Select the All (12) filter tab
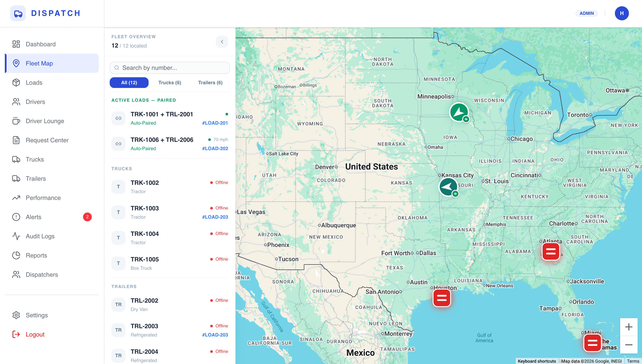Image resolution: width=642 pixels, height=364 pixels. pos(129,82)
